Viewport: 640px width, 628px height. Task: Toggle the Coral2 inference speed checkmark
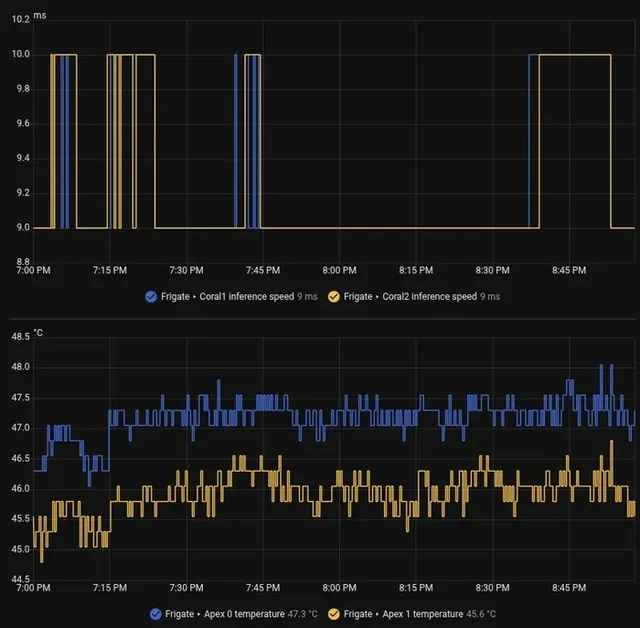(333, 297)
